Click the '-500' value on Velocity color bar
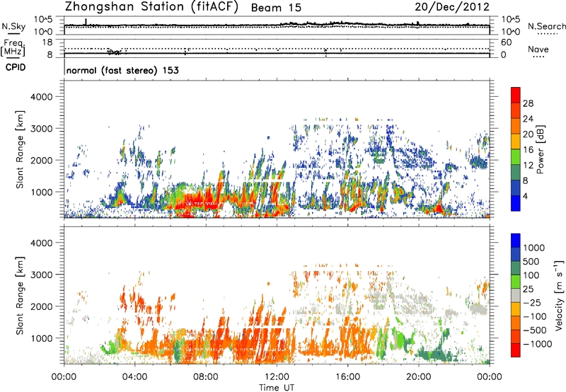Viewport: 566px width, 392px height. click(x=535, y=330)
